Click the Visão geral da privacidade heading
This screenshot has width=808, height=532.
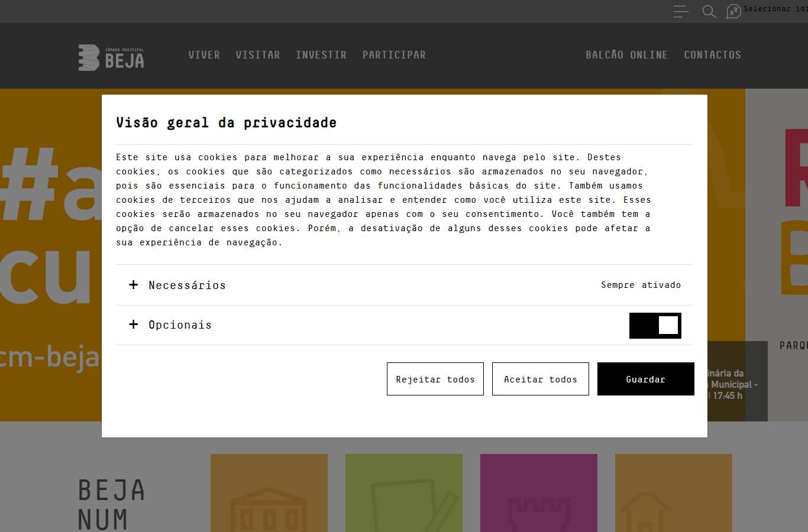(x=227, y=123)
